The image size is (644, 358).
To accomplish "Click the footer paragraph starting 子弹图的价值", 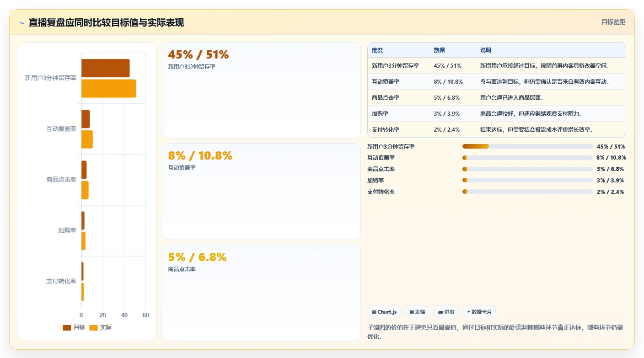I will pyautogui.click(x=495, y=332).
